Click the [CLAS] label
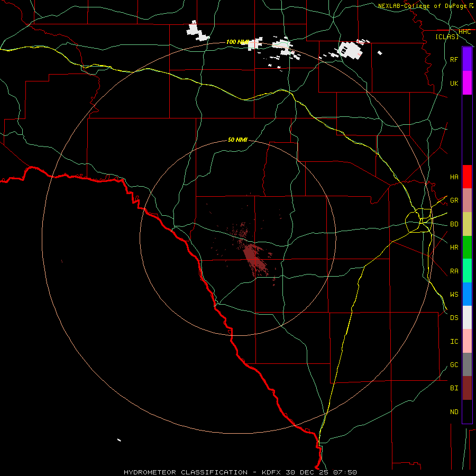Image resolution: width=476 pixels, height=476 pixels. click(x=447, y=36)
